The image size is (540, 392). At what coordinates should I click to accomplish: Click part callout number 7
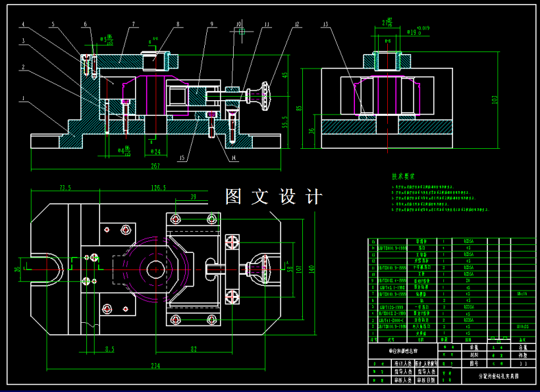click(134, 24)
